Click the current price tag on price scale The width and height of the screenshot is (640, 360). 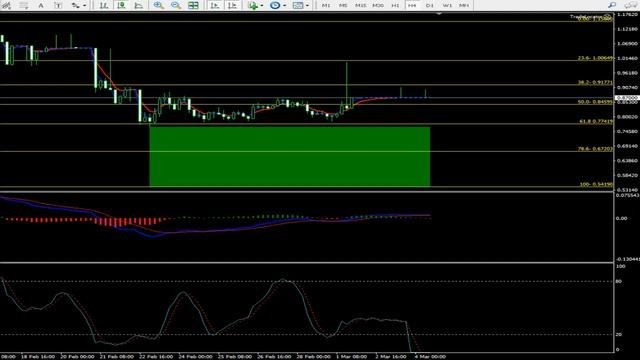click(x=627, y=98)
